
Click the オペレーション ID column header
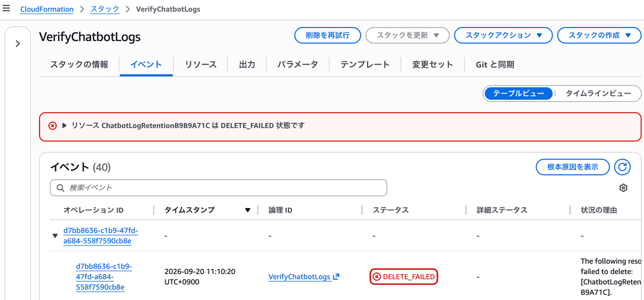pyautogui.click(x=94, y=210)
